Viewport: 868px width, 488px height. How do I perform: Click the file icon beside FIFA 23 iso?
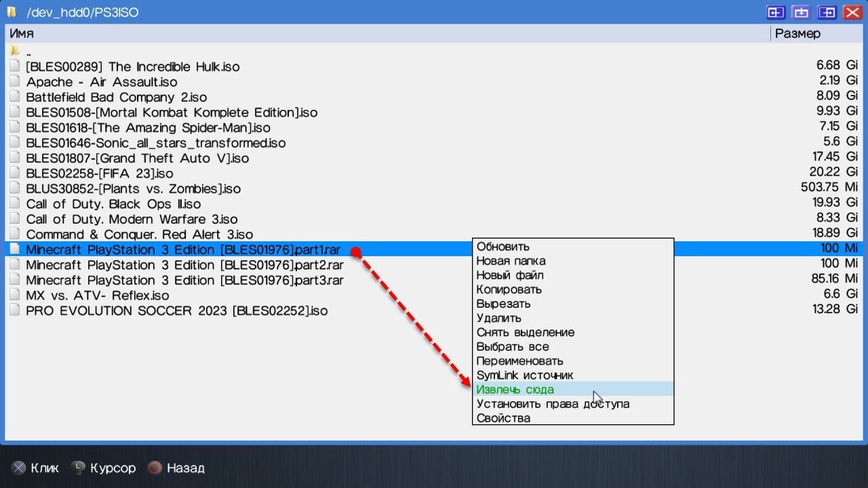[15, 173]
